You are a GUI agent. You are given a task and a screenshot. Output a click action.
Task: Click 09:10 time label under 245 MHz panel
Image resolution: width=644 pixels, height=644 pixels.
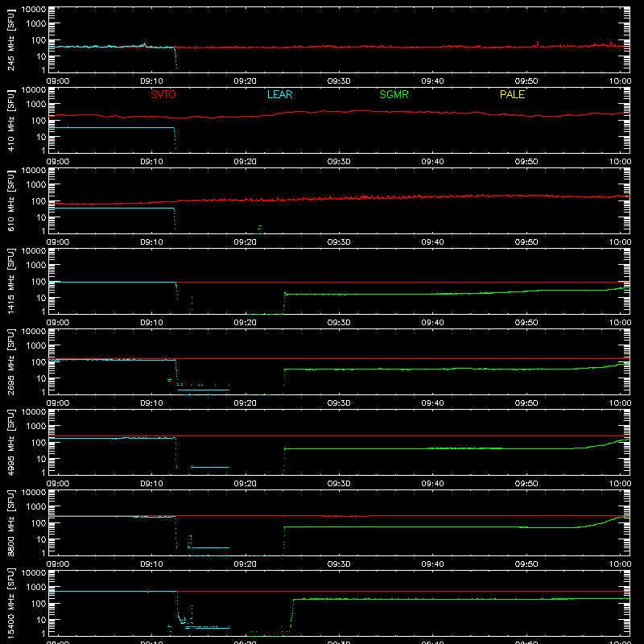point(151,81)
